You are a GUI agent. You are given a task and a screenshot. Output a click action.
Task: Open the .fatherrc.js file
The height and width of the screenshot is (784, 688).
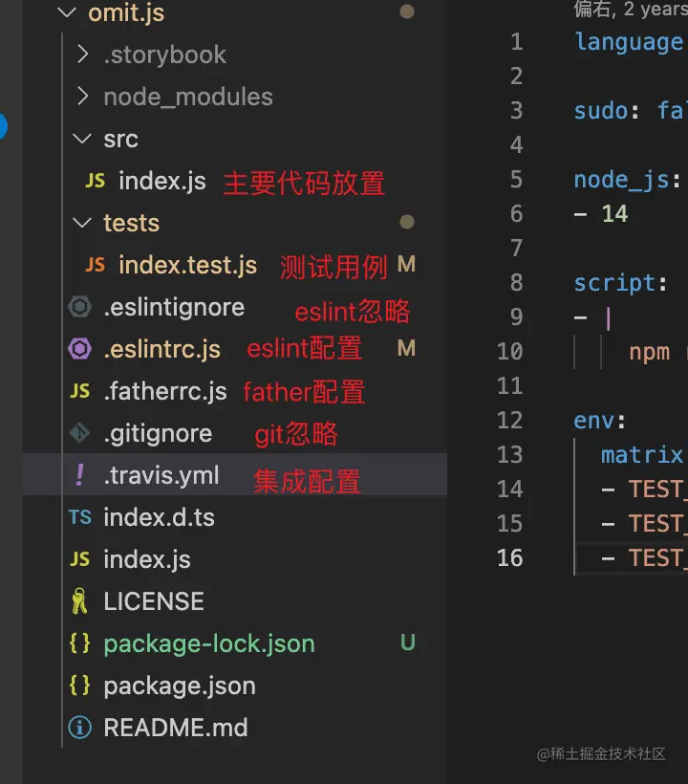pos(165,391)
